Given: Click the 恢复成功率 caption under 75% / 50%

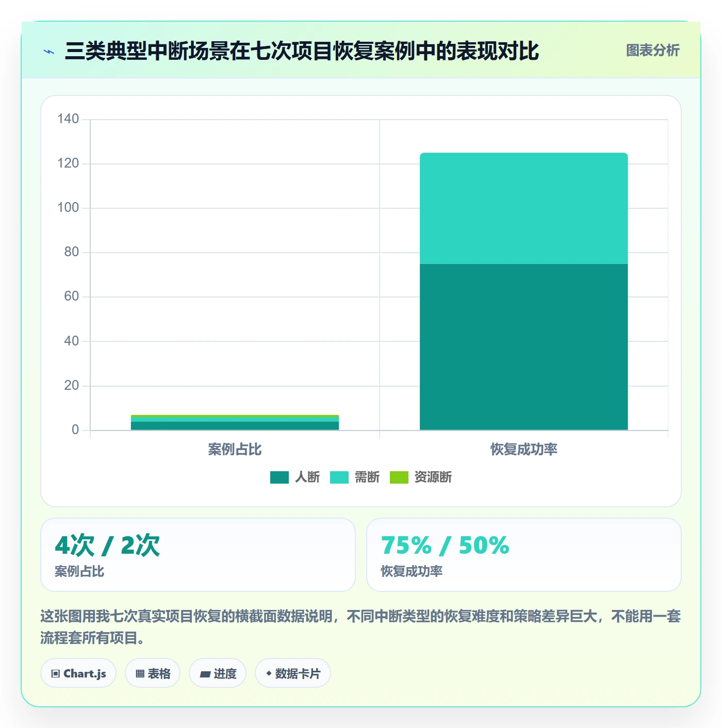Looking at the screenshot, I should click(x=412, y=571).
